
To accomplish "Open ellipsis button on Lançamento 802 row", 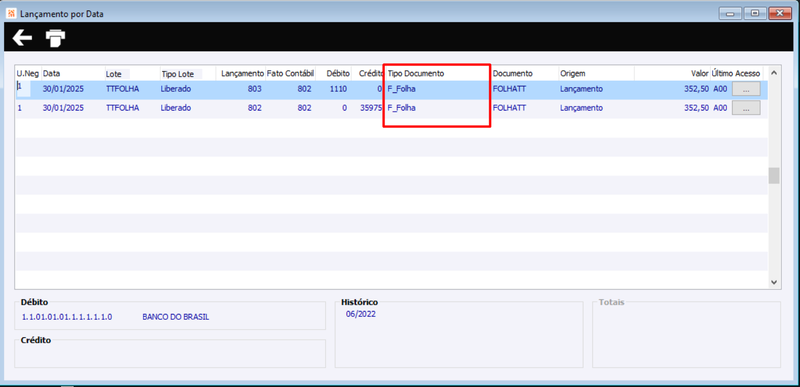I will (746, 108).
